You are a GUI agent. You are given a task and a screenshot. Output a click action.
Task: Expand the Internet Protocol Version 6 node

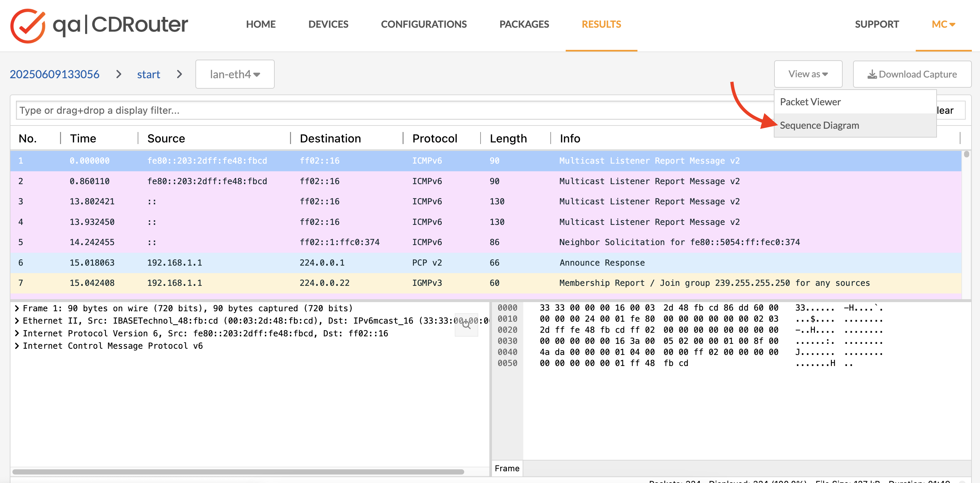(x=17, y=333)
